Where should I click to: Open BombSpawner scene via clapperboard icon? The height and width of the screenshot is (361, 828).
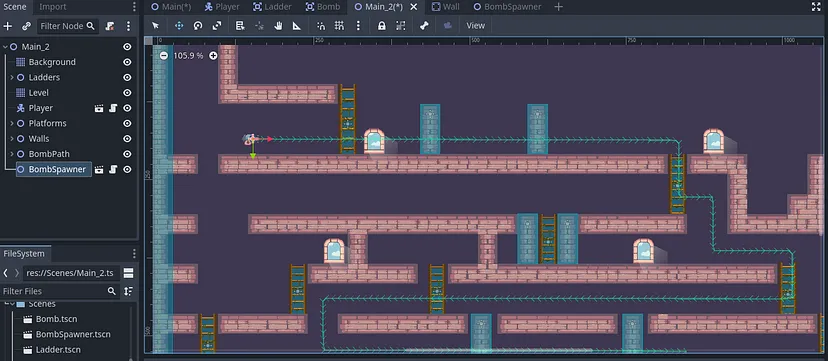[99, 169]
